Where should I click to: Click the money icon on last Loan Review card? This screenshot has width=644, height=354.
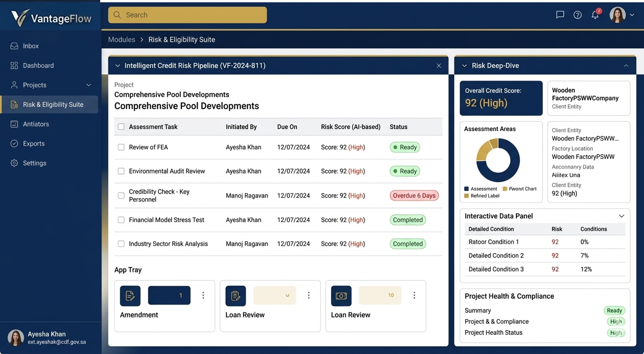[341, 296]
